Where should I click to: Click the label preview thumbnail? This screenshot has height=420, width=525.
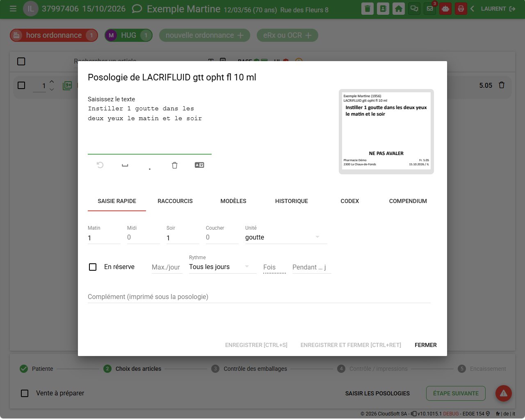[x=386, y=132]
